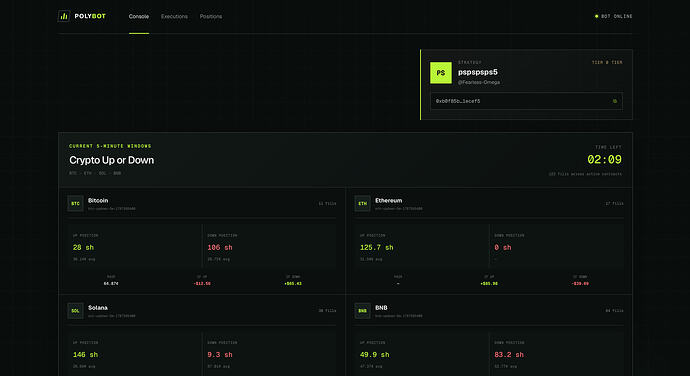Click the POLYBOT brand wordmark
This screenshot has height=376, width=690.
click(x=90, y=16)
